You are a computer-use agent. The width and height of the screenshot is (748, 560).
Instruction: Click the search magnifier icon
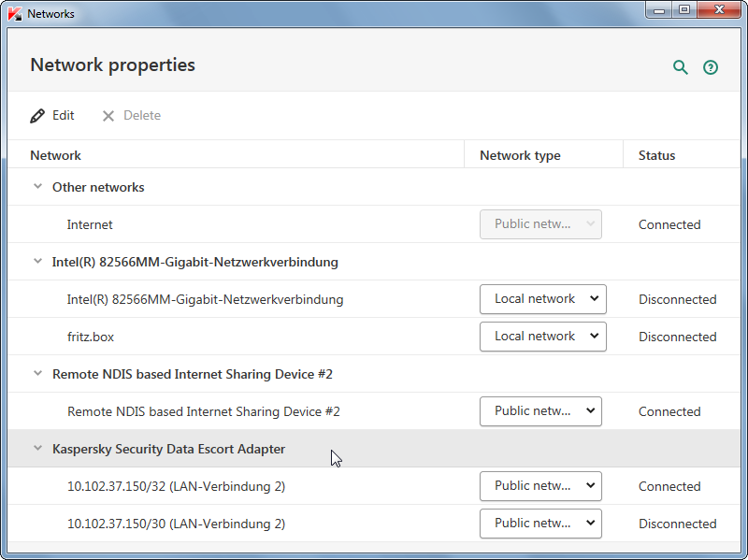click(681, 67)
